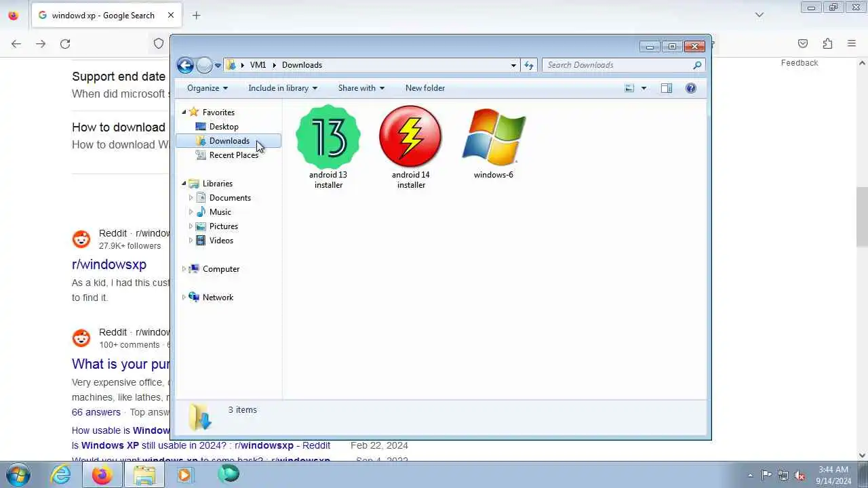
Task: Expand the Documents library
Action: point(191,198)
